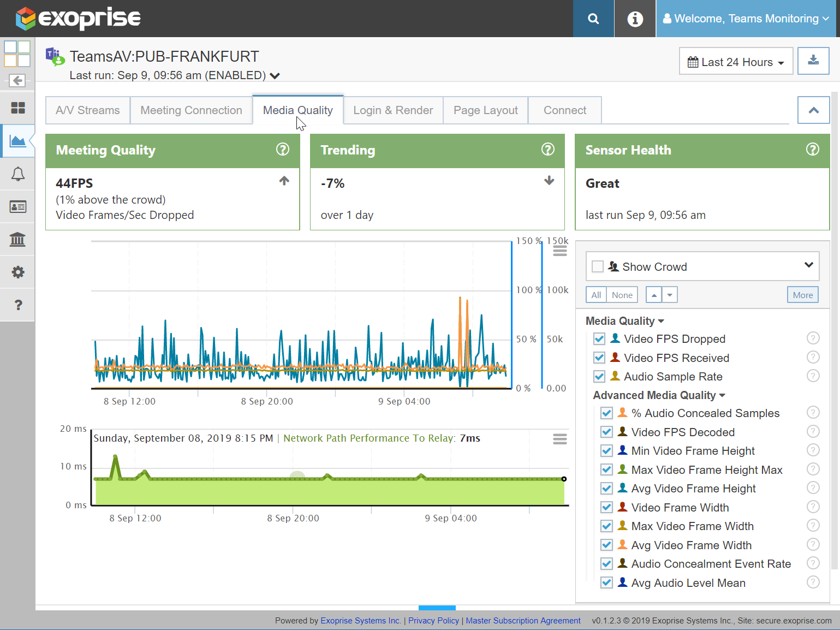Toggle the Show Crowd checkbox
Image resolution: width=840 pixels, height=630 pixels.
coord(598,266)
